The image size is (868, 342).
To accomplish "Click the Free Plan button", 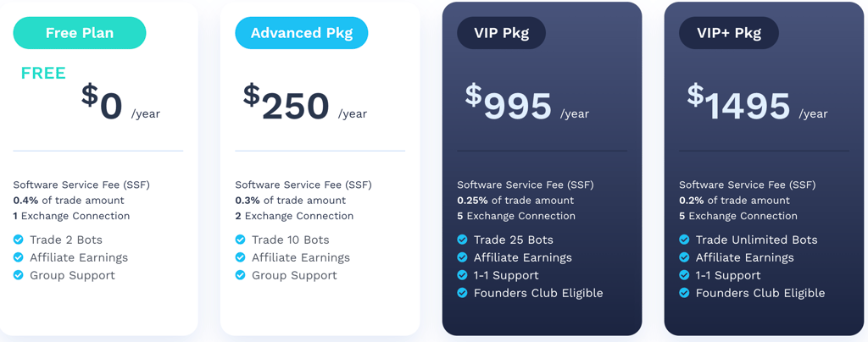I will coord(80,33).
